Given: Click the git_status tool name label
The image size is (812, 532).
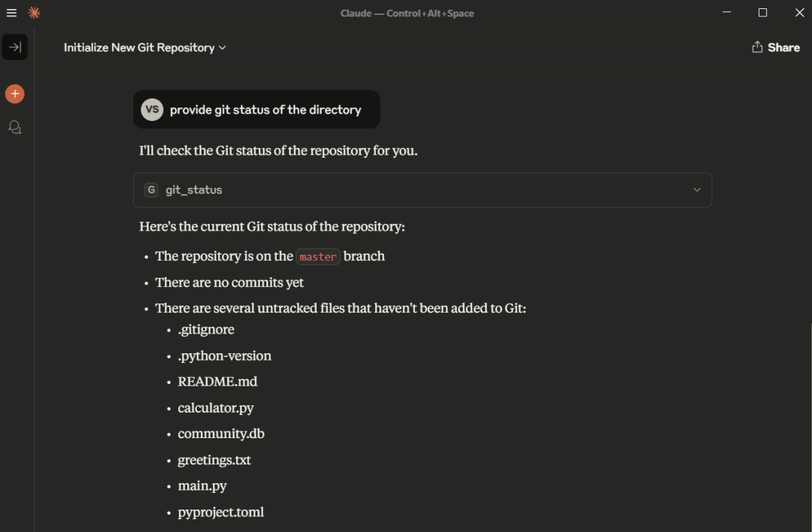Looking at the screenshot, I should [x=194, y=190].
